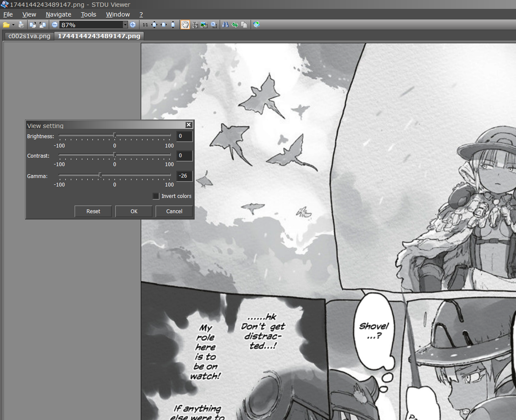The height and width of the screenshot is (420, 516).
Task: Zoom out using the minus icon
Action: pos(55,25)
